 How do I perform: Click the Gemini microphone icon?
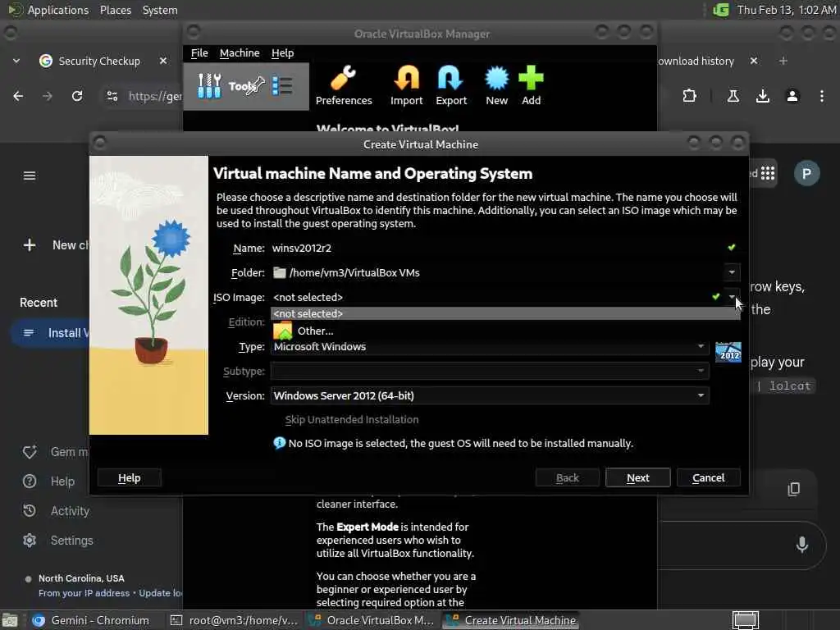(x=802, y=545)
